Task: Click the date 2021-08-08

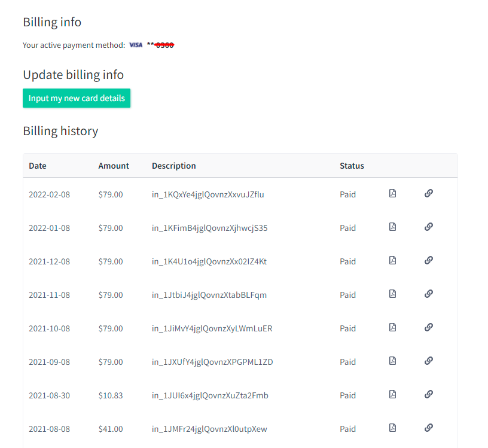Action: [x=50, y=429]
